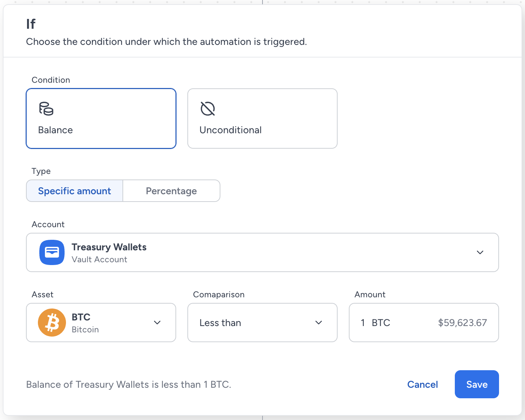Click the Treasury Wallets account name

coord(109,247)
